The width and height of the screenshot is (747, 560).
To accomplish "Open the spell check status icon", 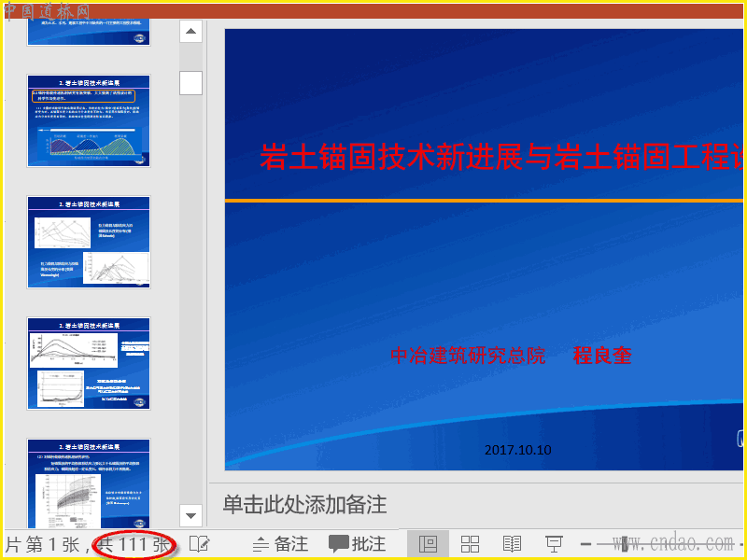I will point(200,544).
